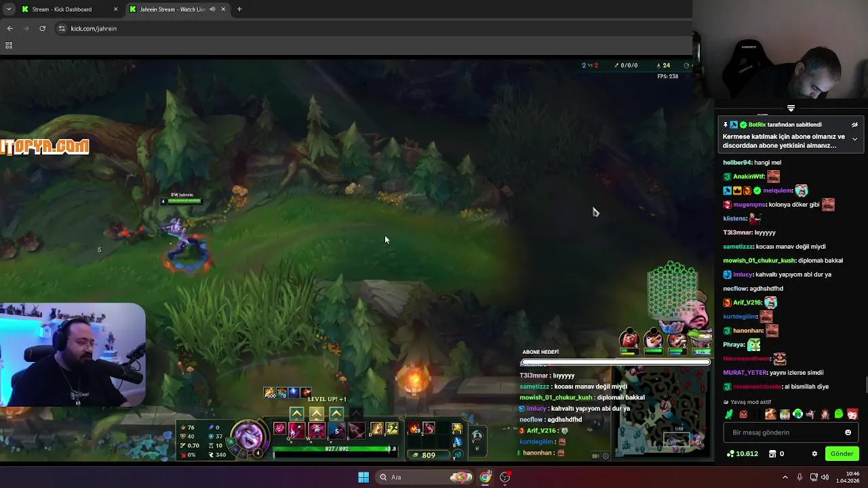Viewport: 868px width, 488px height.
Task: Use the F summoner spell
Action: pyautogui.click(x=392, y=428)
